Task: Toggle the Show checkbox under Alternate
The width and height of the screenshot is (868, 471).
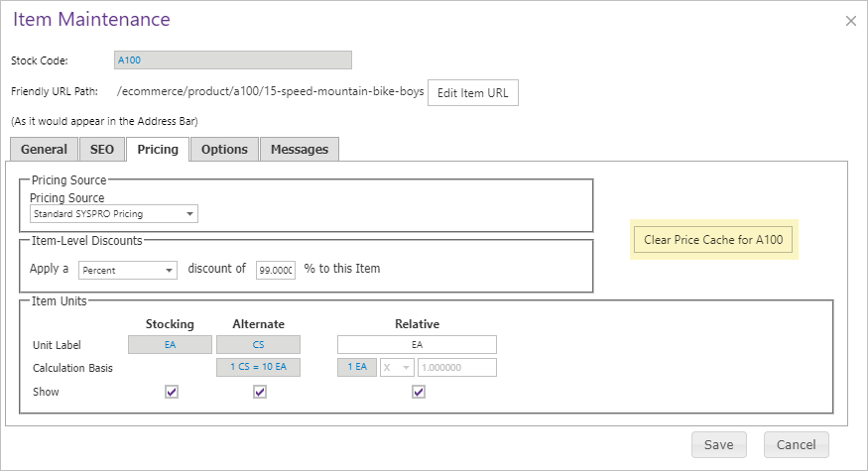Action: pos(260,392)
